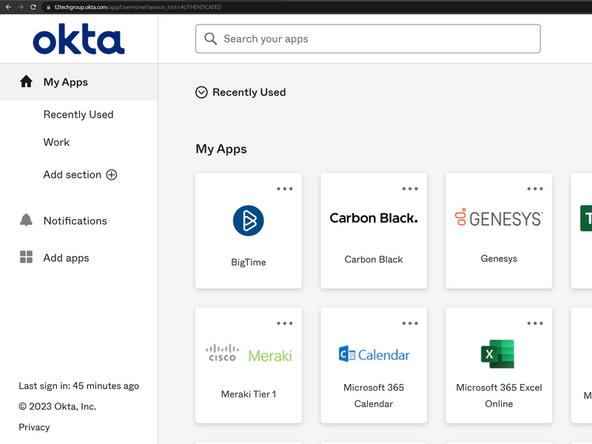592x444 pixels.
Task: Collapse the Recently Used chevron
Action: tap(201, 92)
